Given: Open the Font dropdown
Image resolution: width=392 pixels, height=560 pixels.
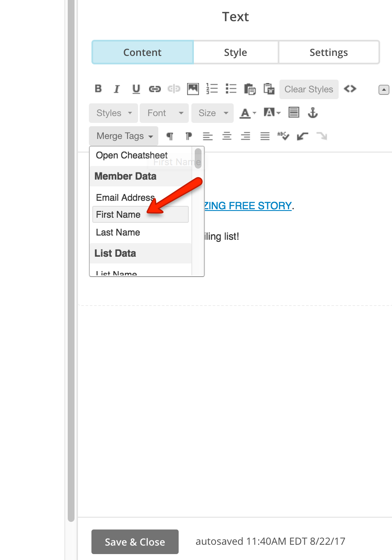Looking at the screenshot, I should coord(164,113).
